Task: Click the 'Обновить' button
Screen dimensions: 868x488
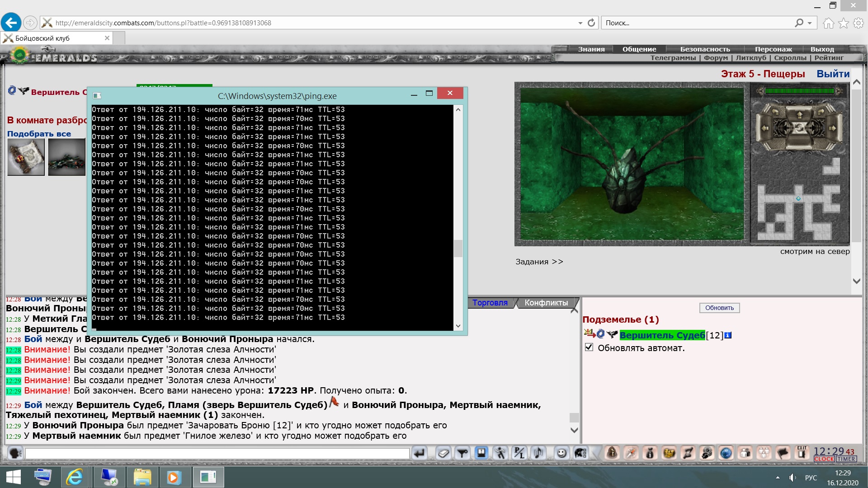Action: click(719, 308)
